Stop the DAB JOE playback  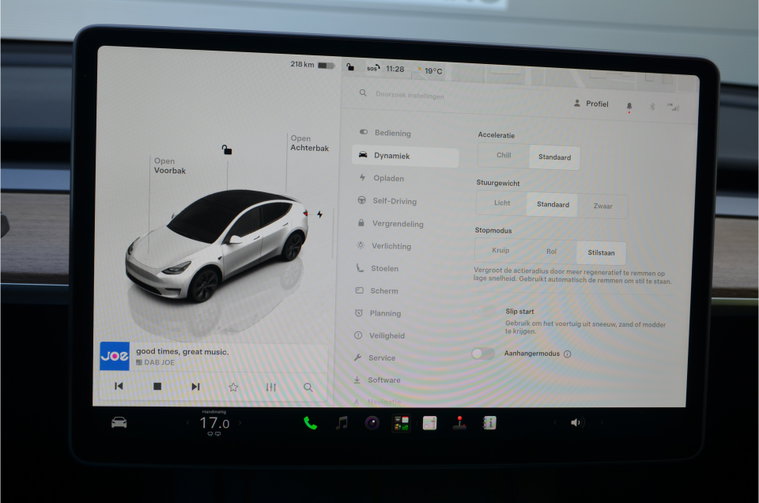[x=157, y=386]
